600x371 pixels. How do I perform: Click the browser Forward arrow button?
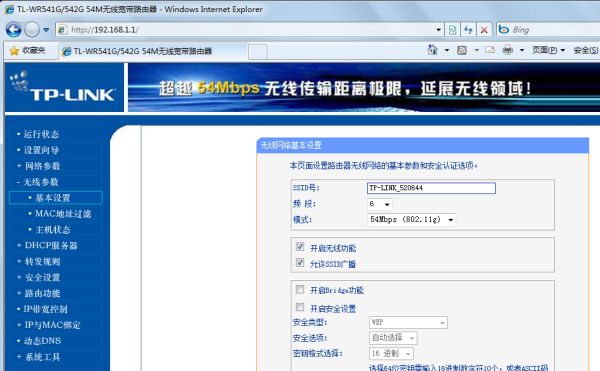click(x=32, y=29)
